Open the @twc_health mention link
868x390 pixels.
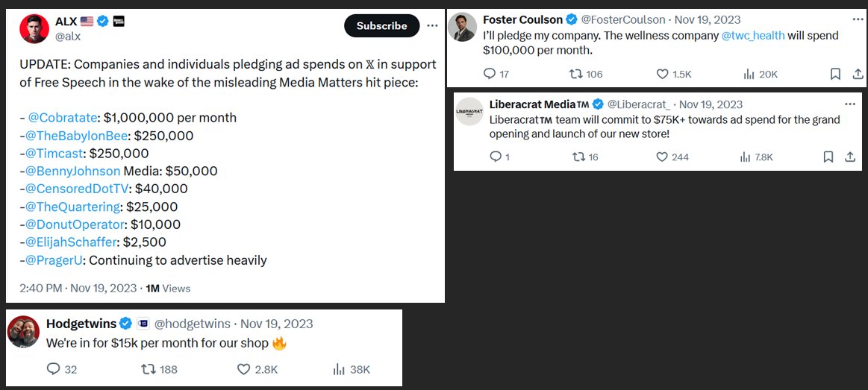[753, 36]
